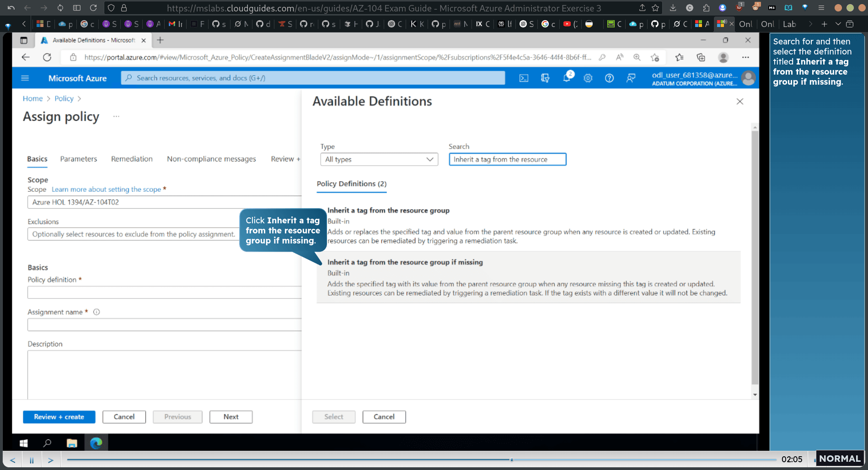Click Cancel in Assign policy pane

(124, 417)
